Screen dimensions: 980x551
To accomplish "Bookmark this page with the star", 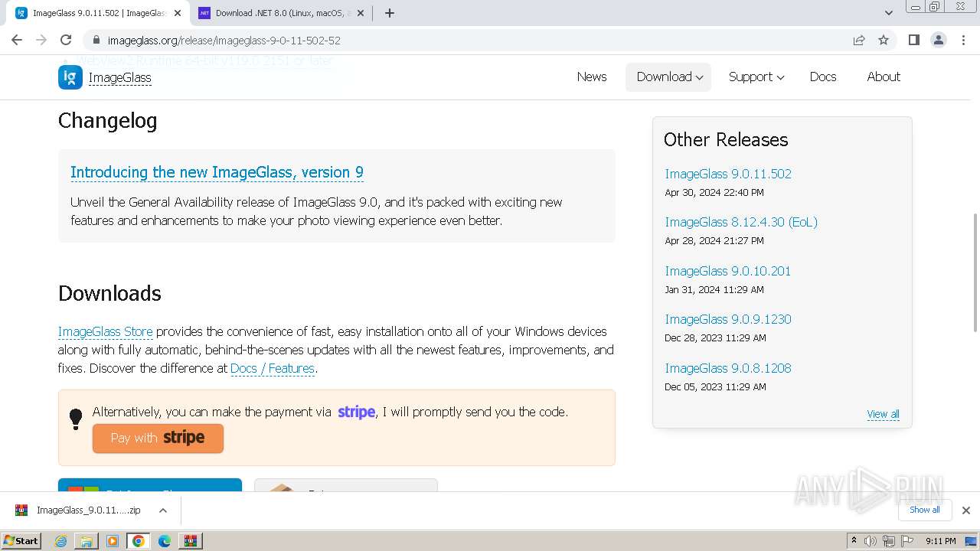I will pos(884,40).
